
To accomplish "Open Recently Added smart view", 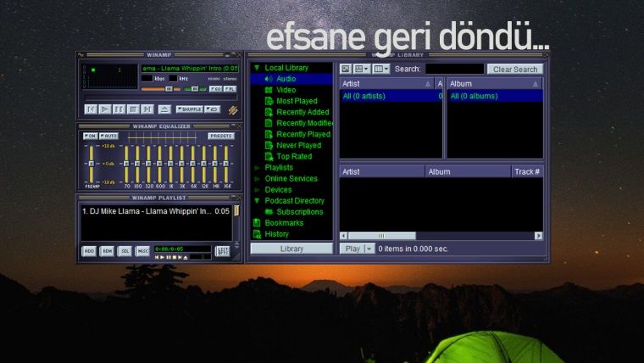I will pyautogui.click(x=303, y=112).
